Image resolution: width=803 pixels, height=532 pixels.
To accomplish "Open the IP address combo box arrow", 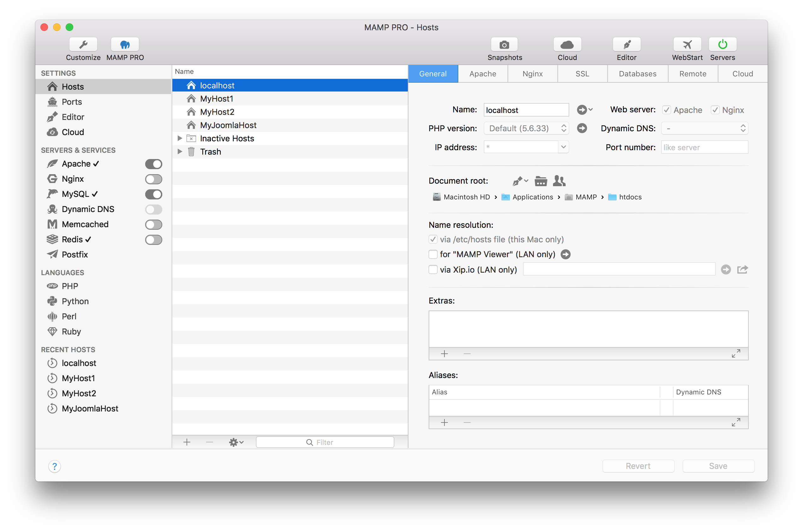I will [563, 147].
